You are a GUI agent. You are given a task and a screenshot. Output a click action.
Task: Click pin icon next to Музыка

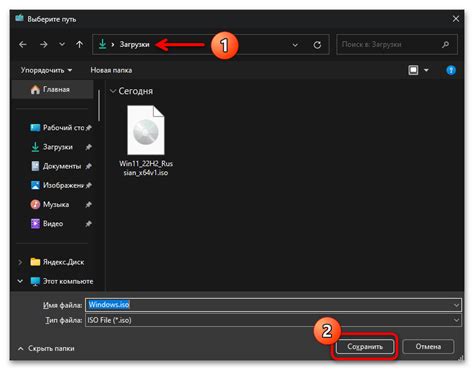click(88, 204)
